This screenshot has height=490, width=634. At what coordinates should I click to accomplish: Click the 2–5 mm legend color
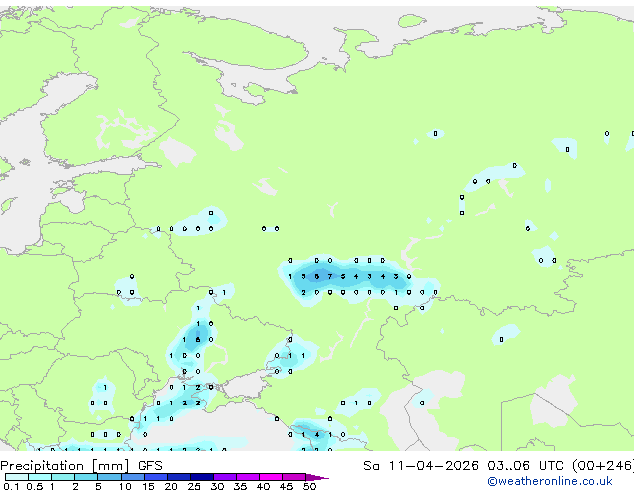tap(86, 477)
